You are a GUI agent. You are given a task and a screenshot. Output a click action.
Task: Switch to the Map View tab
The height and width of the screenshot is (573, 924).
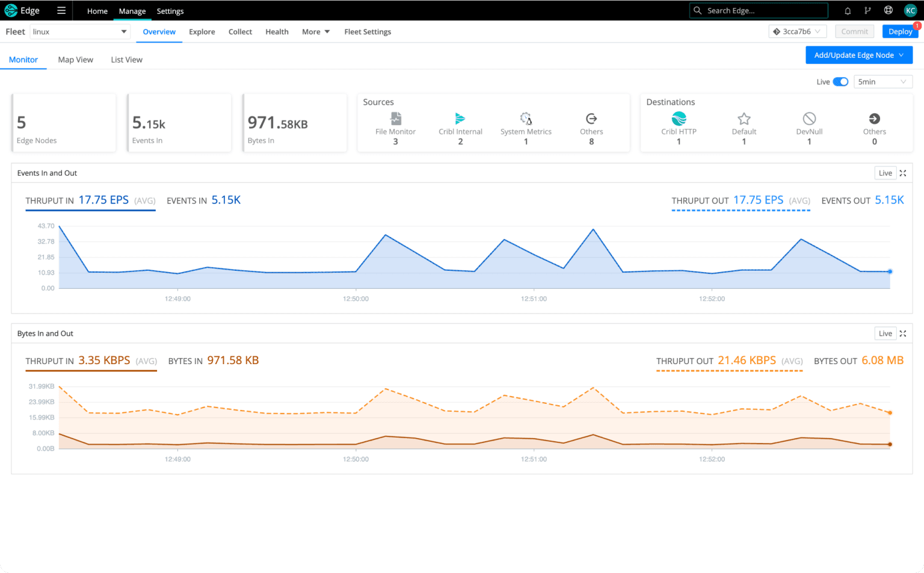(x=75, y=60)
